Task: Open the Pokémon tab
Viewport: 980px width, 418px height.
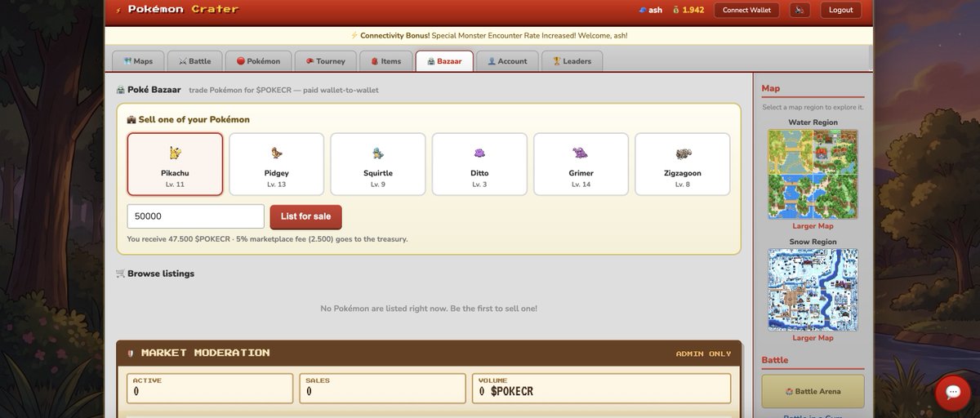Action: pos(258,61)
